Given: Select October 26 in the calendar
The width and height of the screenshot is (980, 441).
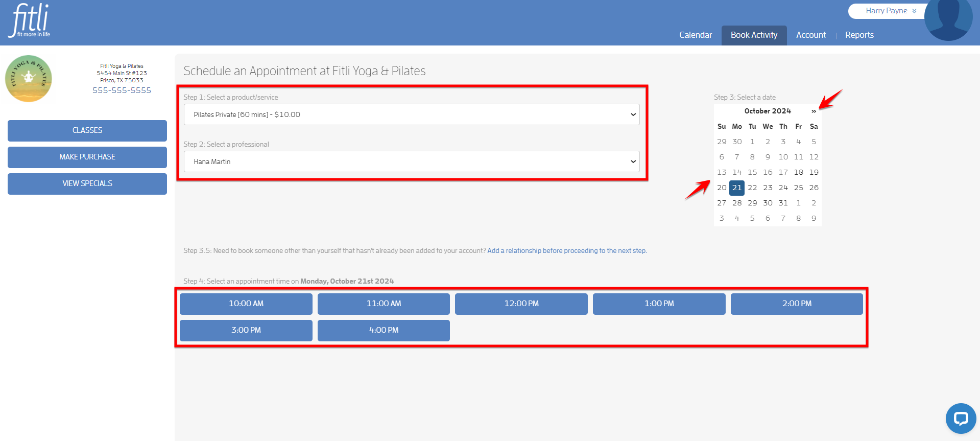Looking at the screenshot, I should [814, 188].
